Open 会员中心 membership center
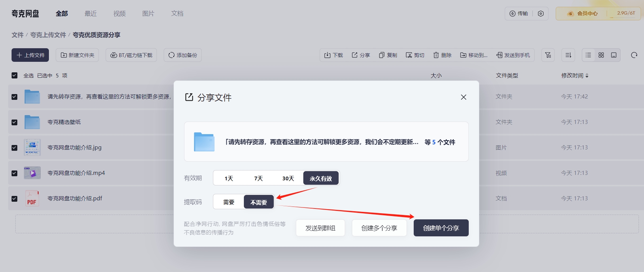The image size is (644, 272). (583, 14)
